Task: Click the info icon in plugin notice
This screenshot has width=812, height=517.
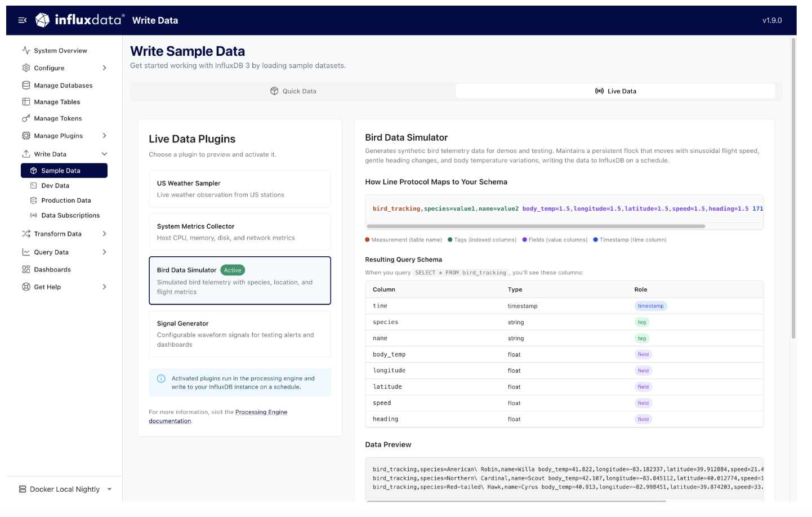Action: (161, 378)
